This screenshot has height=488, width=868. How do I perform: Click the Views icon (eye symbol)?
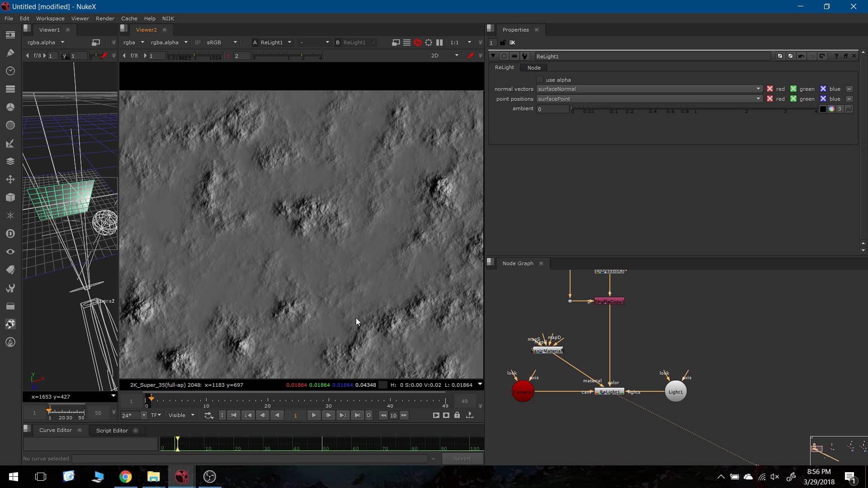pyautogui.click(x=10, y=252)
